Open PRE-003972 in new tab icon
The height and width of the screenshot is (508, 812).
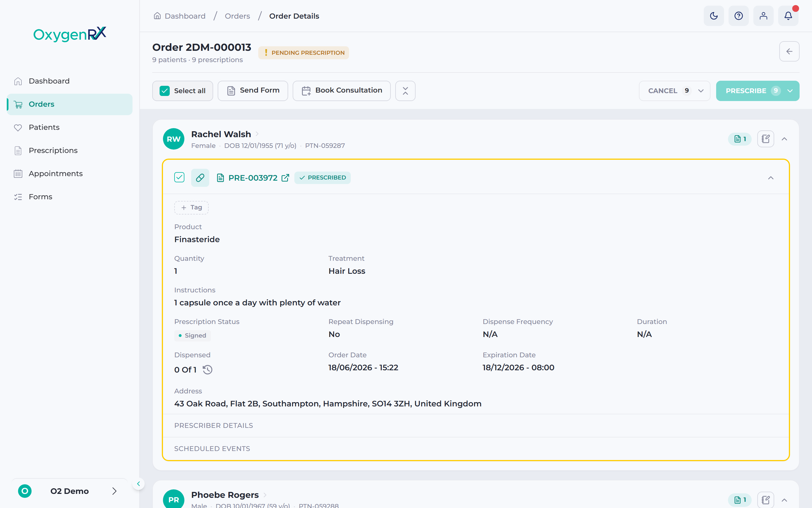[x=285, y=178]
